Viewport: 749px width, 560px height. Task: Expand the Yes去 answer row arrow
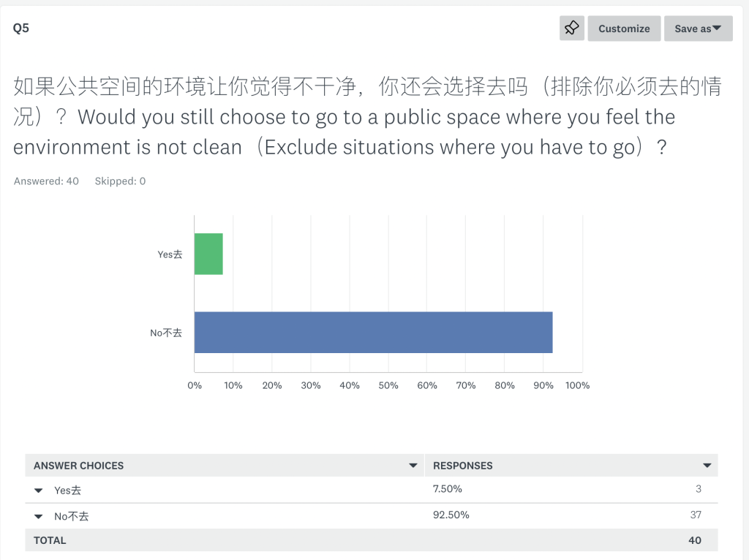coord(39,491)
